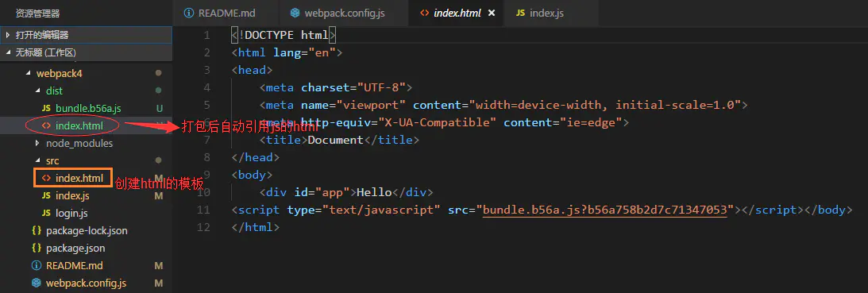Screen dimensions: 868x293
Task: Click the webpack icon beside explorer webpack.config.js
Action: (37, 283)
